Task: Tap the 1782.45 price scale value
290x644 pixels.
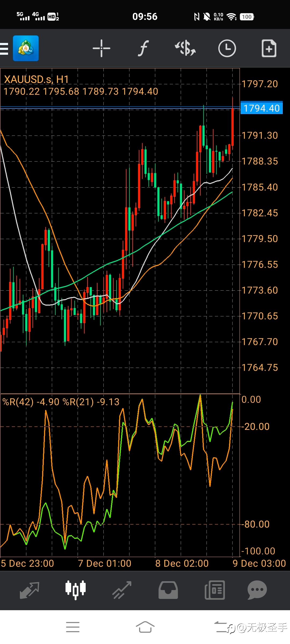Action: 260,213
